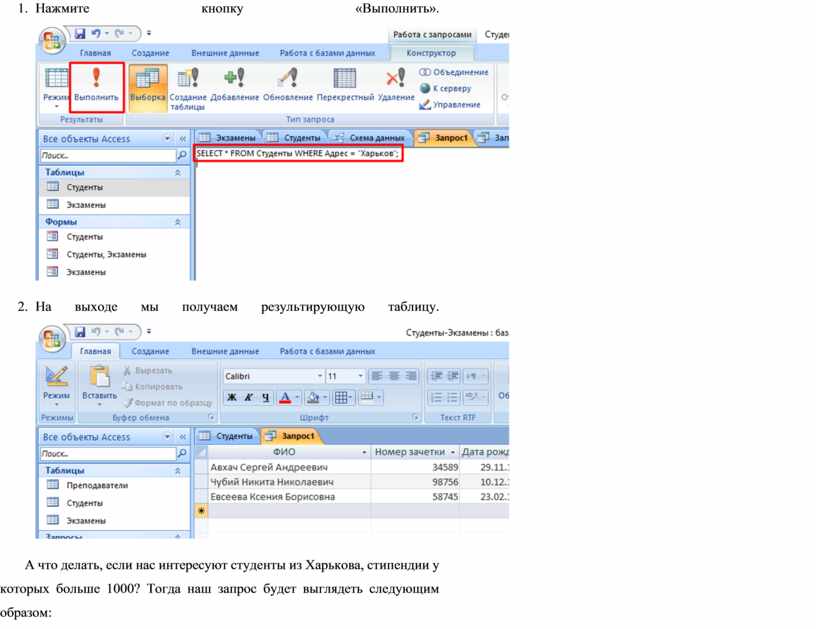
Task: Click Office button in upper Access window
Action: click(x=52, y=41)
